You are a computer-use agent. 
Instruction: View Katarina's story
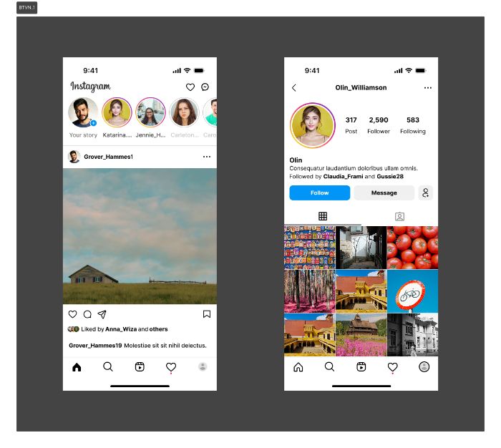[x=117, y=112]
